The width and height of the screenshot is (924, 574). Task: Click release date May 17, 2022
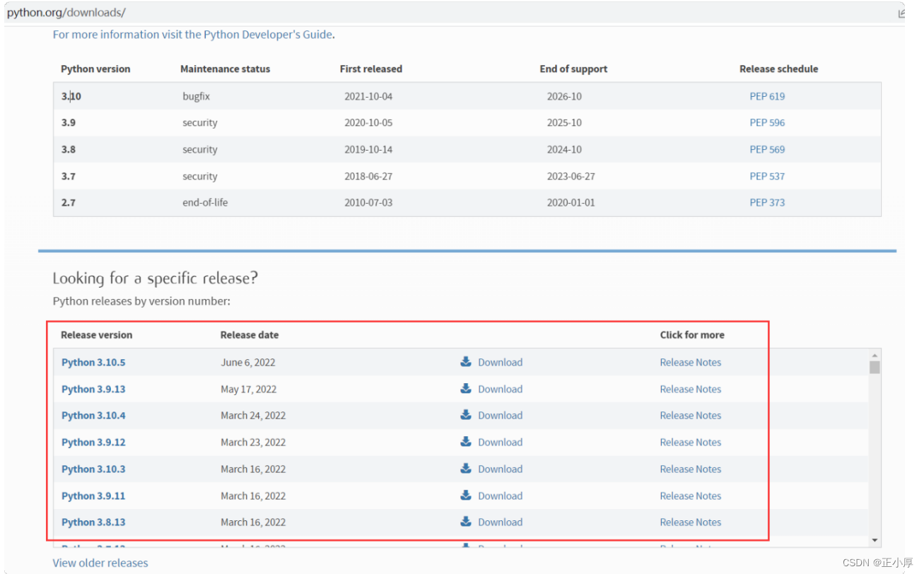[x=249, y=389]
